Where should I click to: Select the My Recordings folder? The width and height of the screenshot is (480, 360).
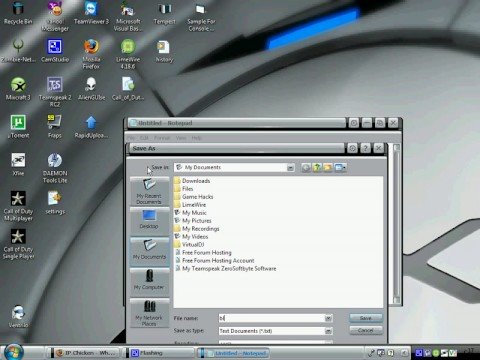point(197,229)
